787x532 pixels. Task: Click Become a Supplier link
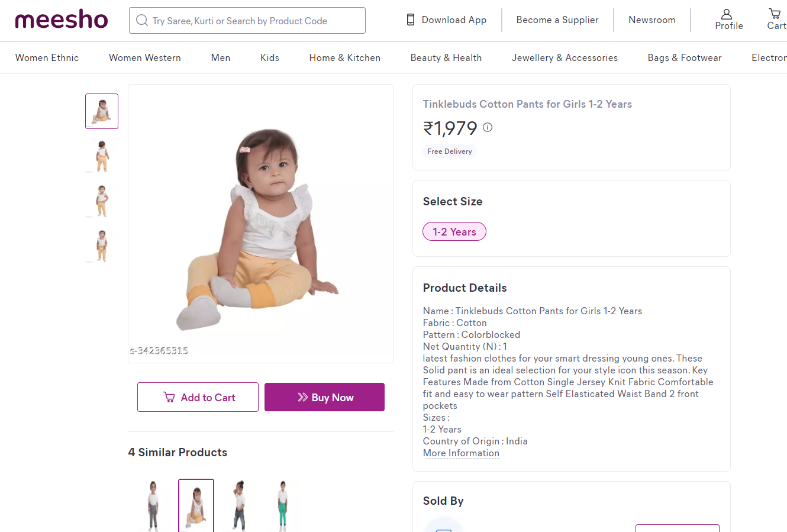pyautogui.click(x=557, y=20)
